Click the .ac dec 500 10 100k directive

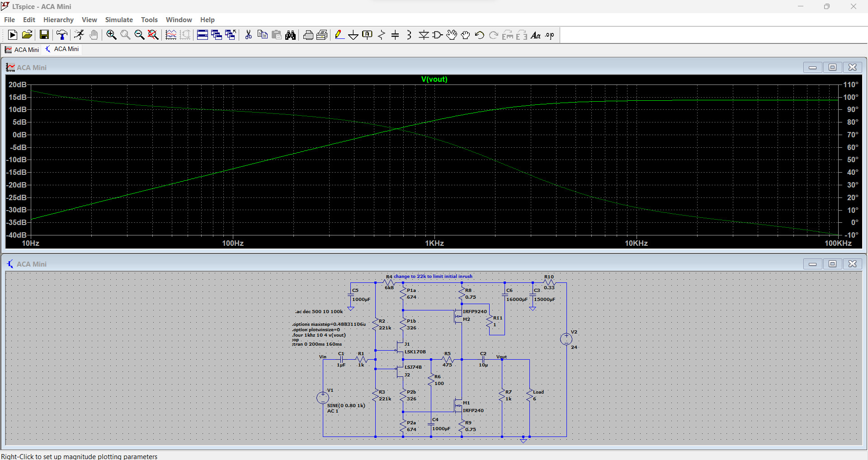coord(319,311)
